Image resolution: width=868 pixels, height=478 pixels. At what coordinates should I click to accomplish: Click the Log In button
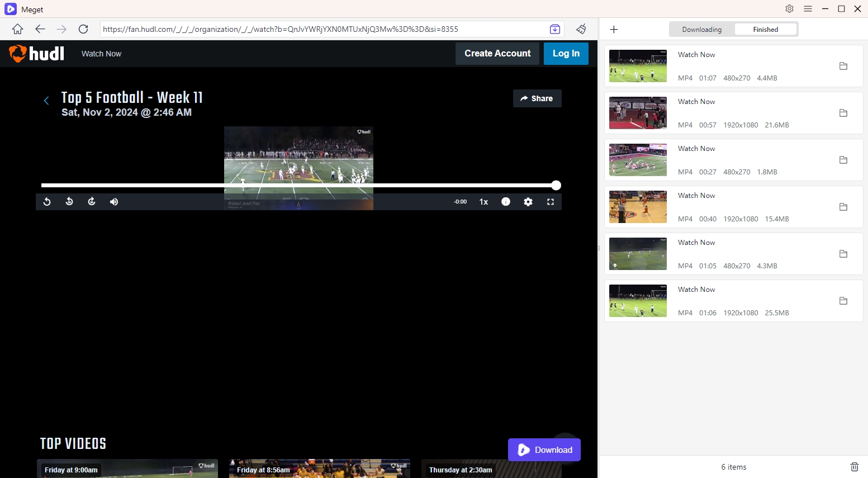[x=566, y=54]
